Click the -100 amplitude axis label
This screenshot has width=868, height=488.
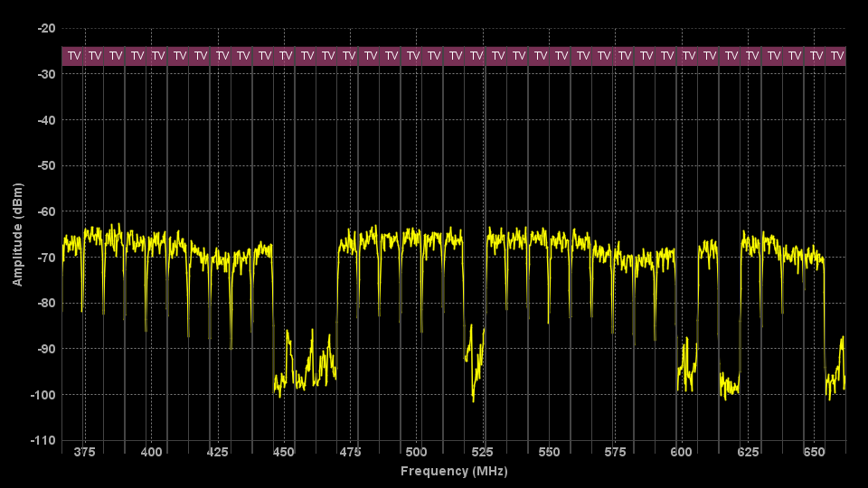[x=44, y=395]
